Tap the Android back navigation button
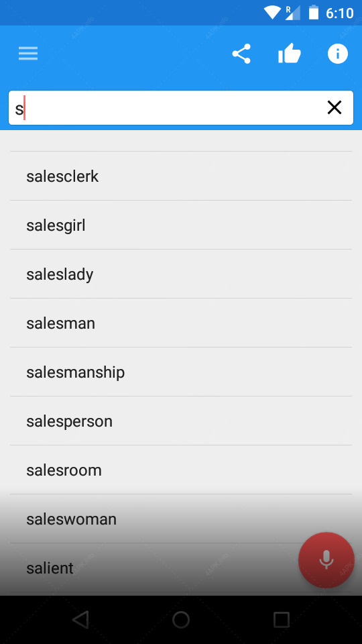Viewport: 362px width, 644px height. (80, 619)
